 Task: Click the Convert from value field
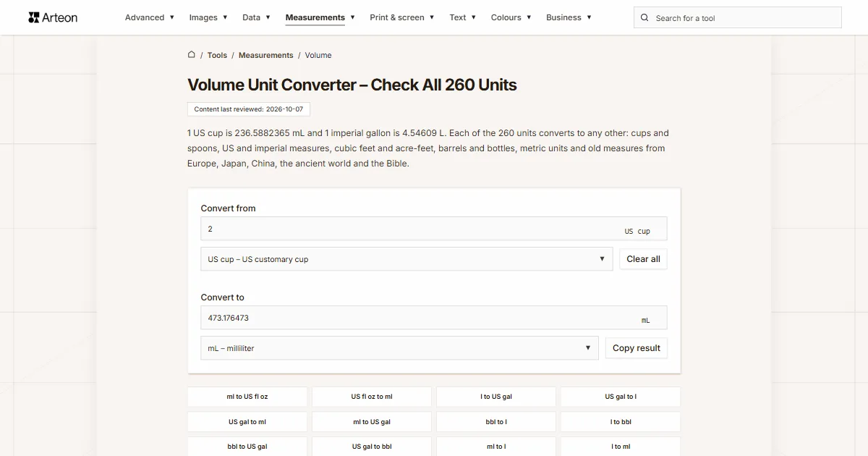(x=434, y=229)
